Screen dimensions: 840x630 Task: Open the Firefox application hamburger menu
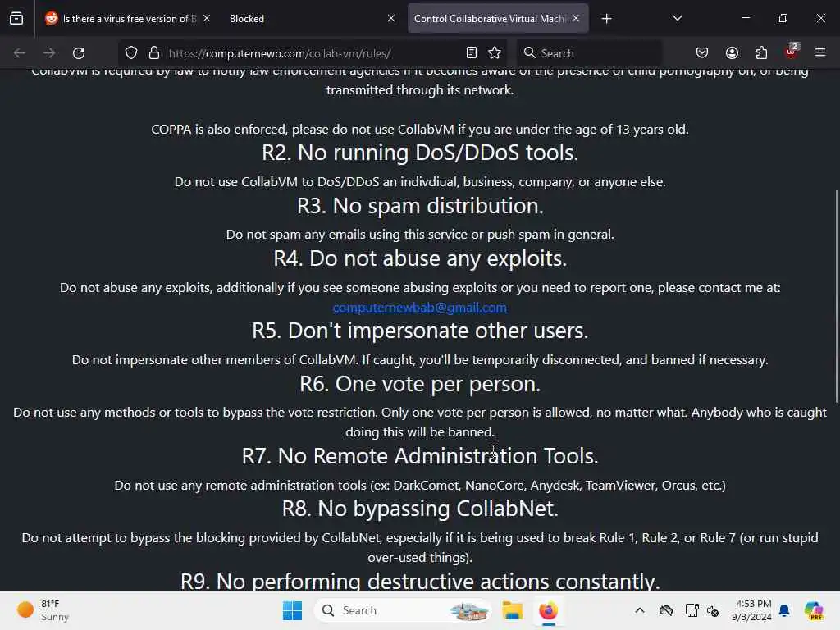click(820, 52)
